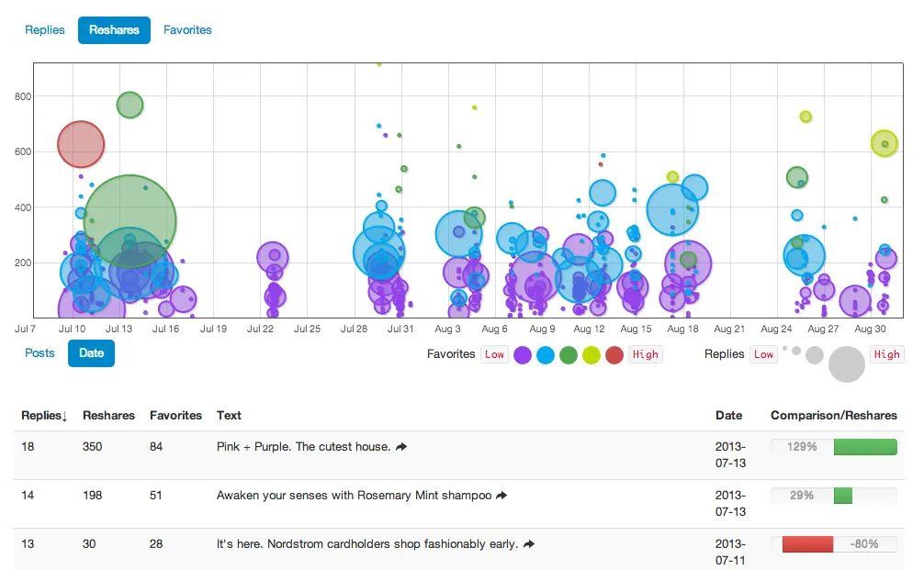This screenshot has width=924, height=570.
Task: Sort table by Reshares header
Action: [x=108, y=416]
